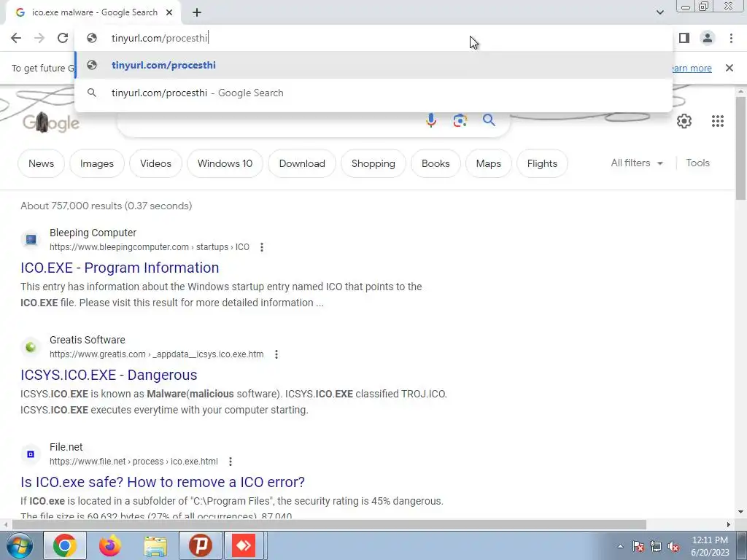Switch to Chrome in the taskbar

(65, 545)
